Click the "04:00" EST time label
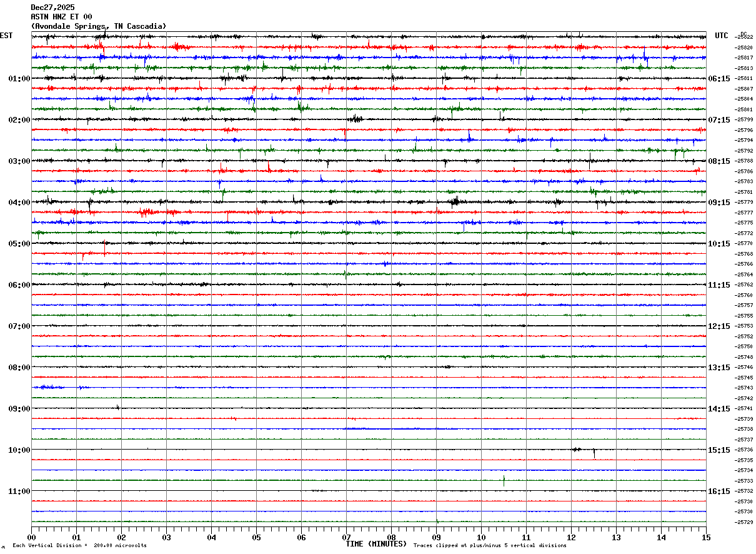 click(19, 203)
